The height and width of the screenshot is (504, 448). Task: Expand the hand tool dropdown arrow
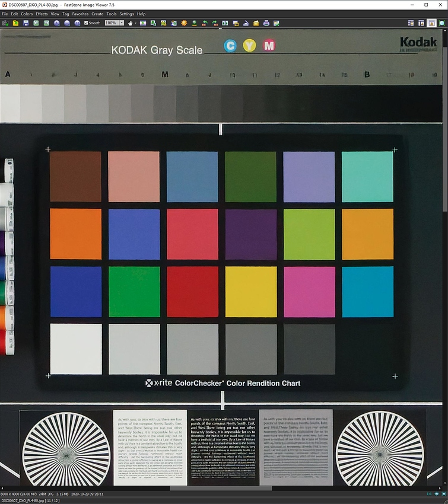[136, 23]
